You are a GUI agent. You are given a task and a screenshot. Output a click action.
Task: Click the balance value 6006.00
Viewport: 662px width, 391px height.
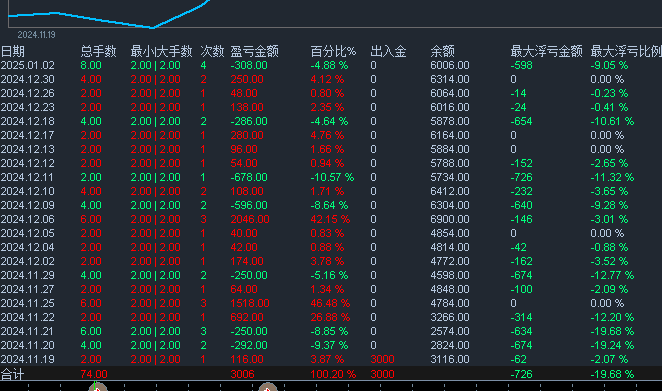click(x=450, y=65)
